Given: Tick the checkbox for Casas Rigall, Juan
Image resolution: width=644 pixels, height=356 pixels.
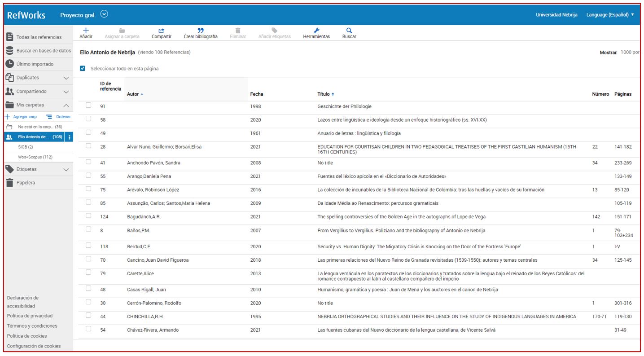Looking at the screenshot, I should click(x=88, y=289).
